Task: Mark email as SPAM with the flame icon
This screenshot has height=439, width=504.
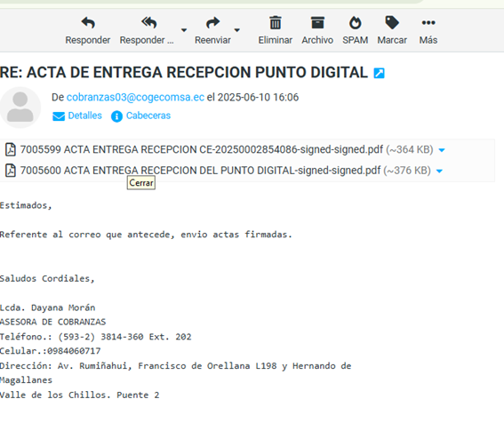Action: tap(355, 23)
